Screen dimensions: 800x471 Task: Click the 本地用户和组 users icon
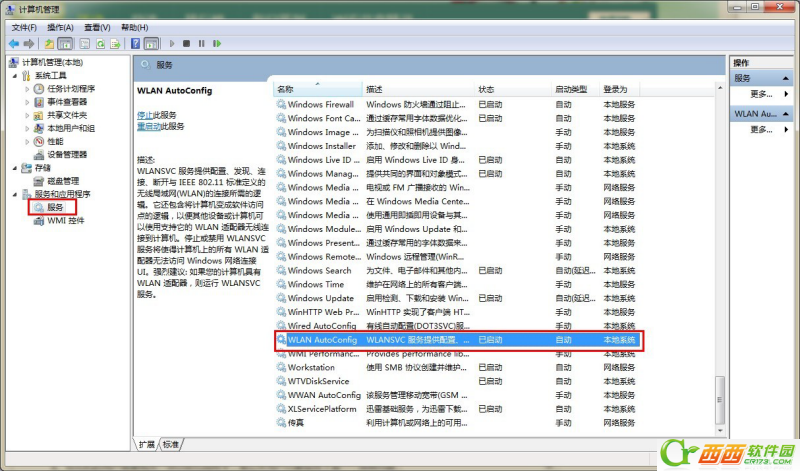(39, 129)
